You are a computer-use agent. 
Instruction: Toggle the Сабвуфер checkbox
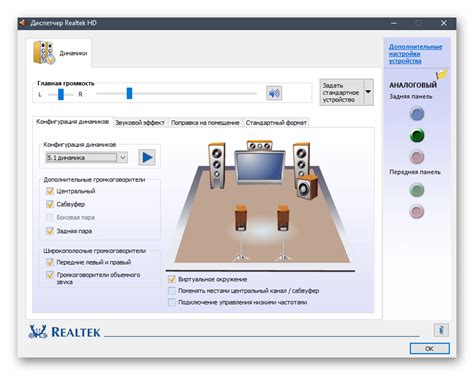(x=50, y=204)
